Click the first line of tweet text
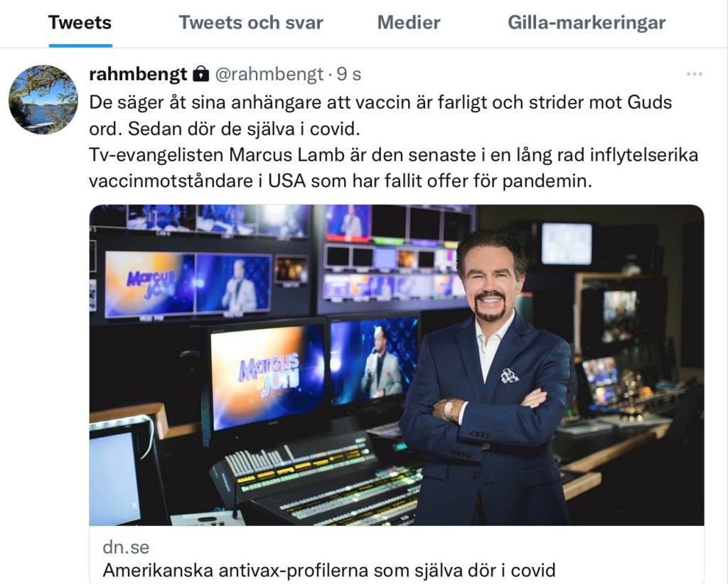Viewport: 728px width, 584px height. 380,102
